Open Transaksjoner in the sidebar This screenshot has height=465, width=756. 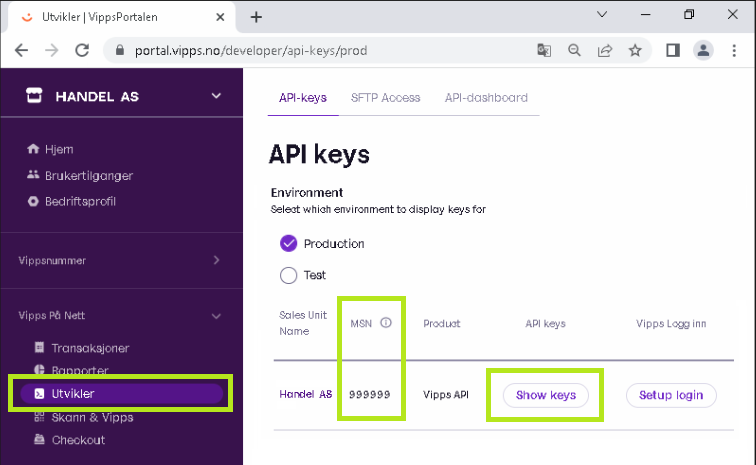[90, 348]
